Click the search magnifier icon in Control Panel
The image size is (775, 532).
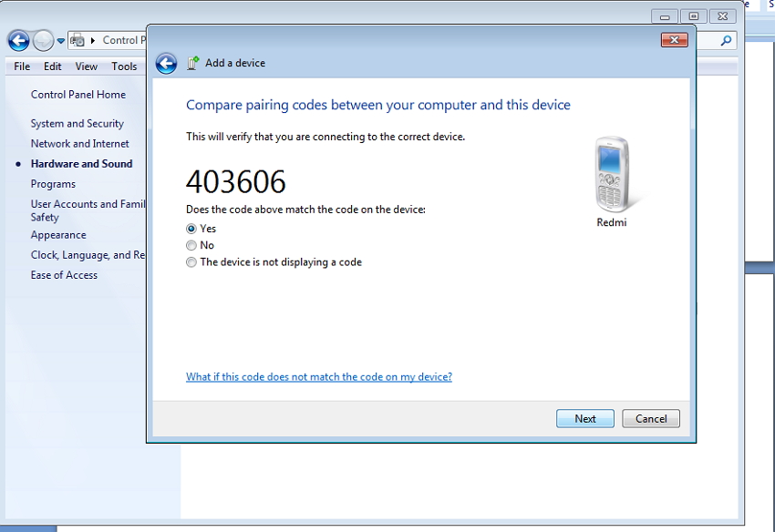pyautogui.click(x=727, y=40)
